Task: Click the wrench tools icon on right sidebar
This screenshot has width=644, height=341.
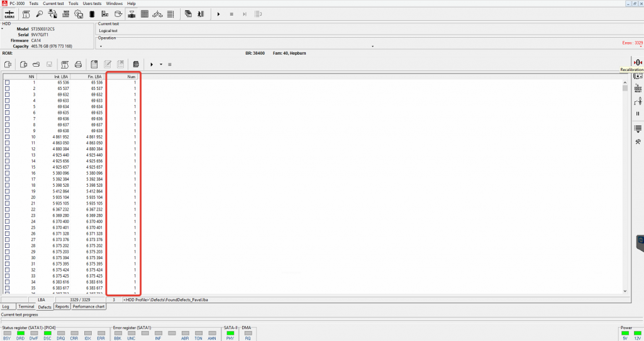Action: coord(637,142)
